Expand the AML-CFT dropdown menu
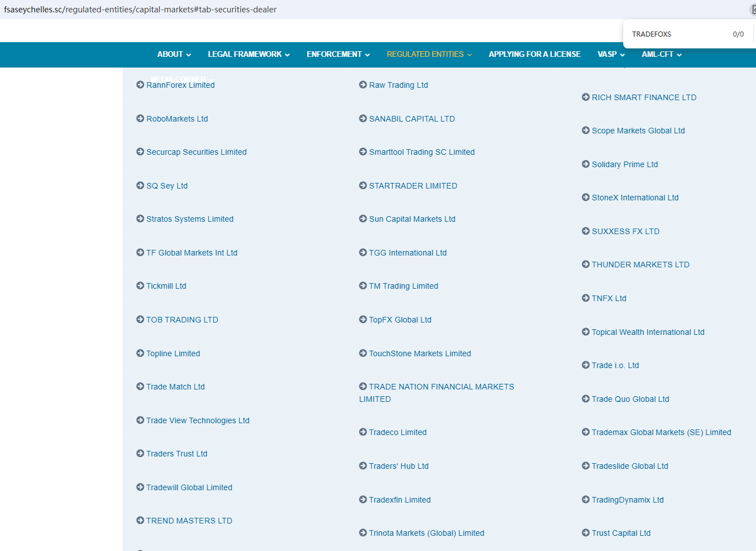Screen dimensions: 756x551 (661, 55)
